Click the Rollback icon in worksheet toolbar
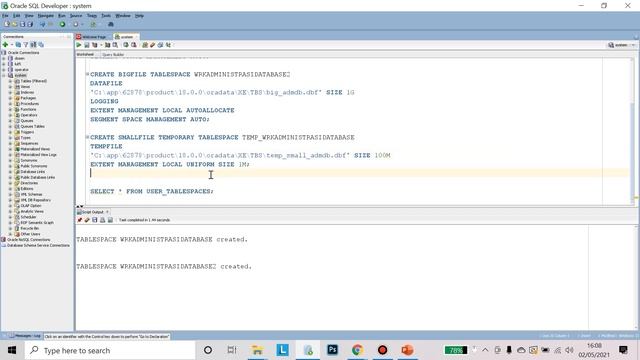Image resolution: width=640 pixels, height=360 pixels. pos(133,45)
